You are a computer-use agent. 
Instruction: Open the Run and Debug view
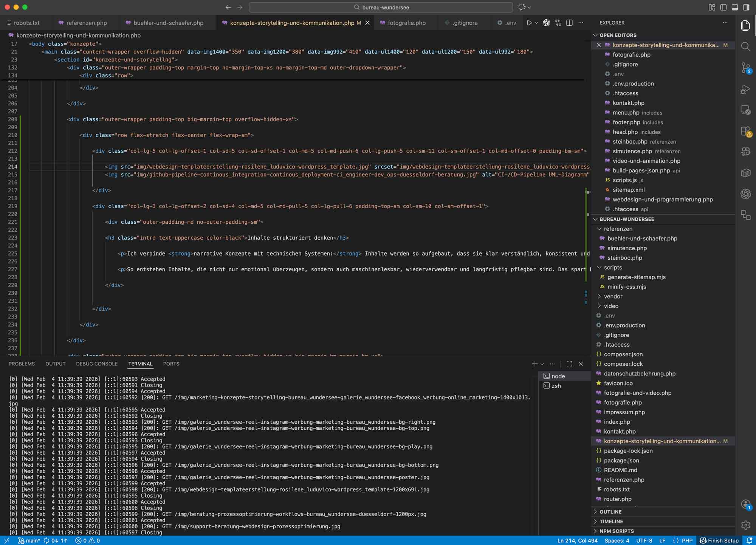[x=746, y=90]
